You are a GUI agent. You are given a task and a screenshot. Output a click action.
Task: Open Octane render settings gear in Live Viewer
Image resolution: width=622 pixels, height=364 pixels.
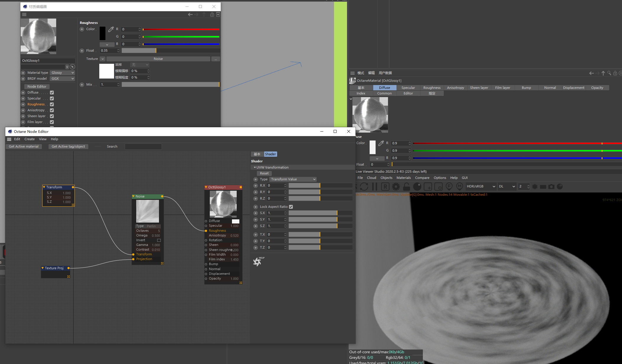tap(396, 187)
